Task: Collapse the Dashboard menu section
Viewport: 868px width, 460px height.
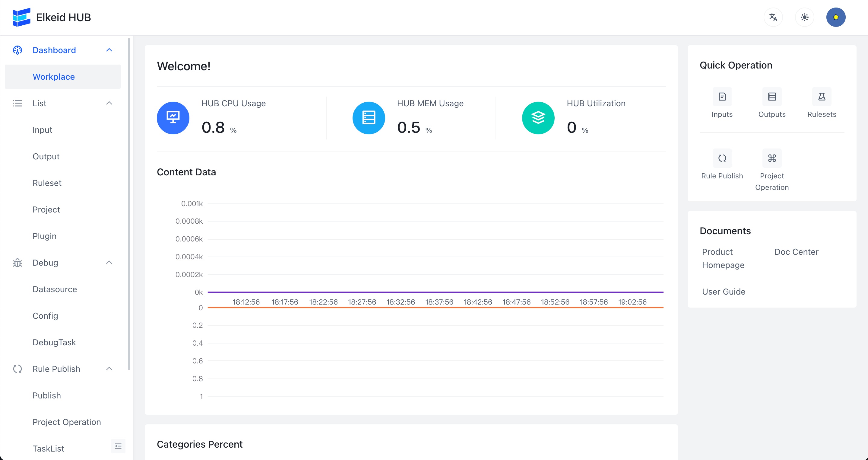Action: [109, 50]
